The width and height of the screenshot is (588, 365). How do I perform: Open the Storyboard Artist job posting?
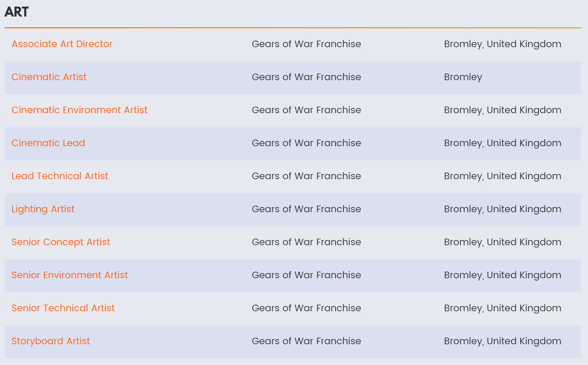pyautogui.click(x=51, y=341)
